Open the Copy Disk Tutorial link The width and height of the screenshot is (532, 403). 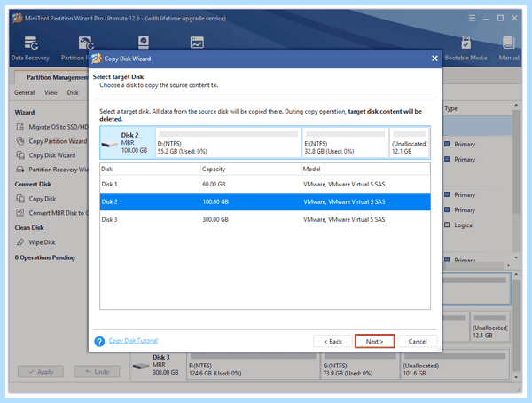tap(133, 341)
